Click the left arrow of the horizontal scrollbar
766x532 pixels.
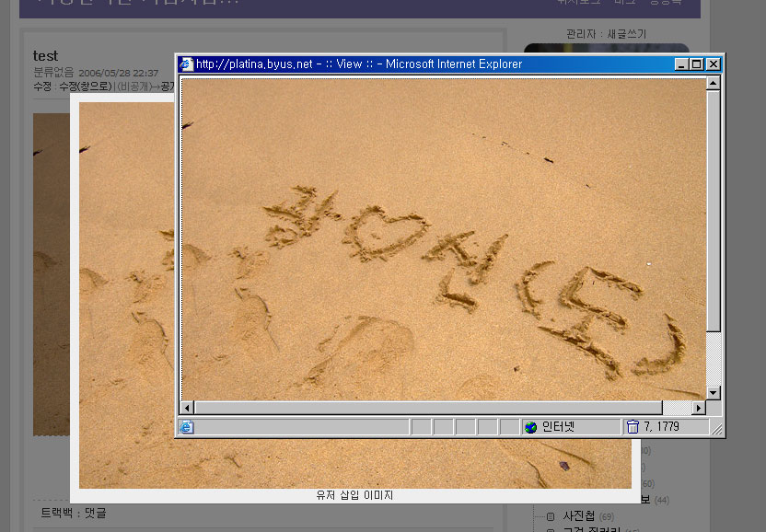187,408
